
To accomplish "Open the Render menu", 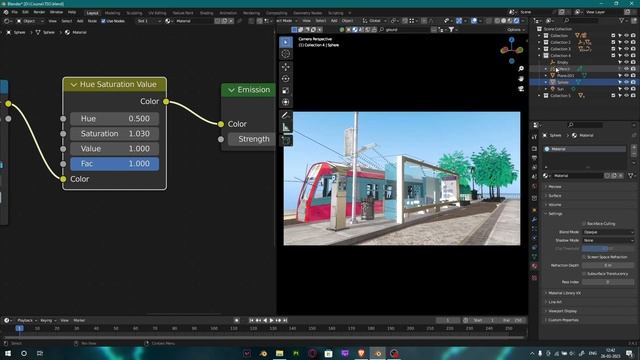I will coord(39,12).
